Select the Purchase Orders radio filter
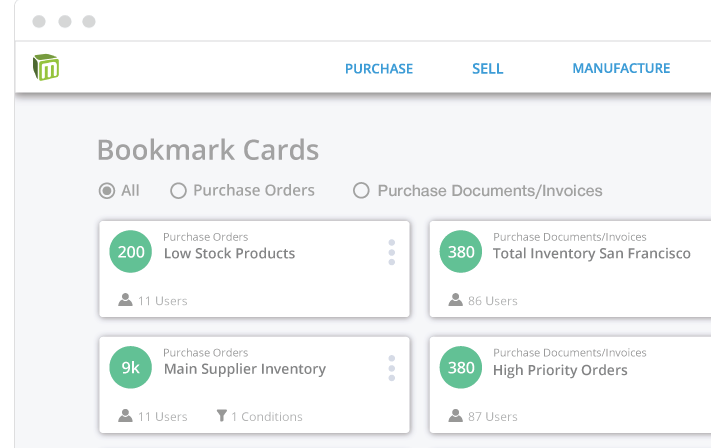The height and width of the screenshot is (448, 711). point(178,191)
